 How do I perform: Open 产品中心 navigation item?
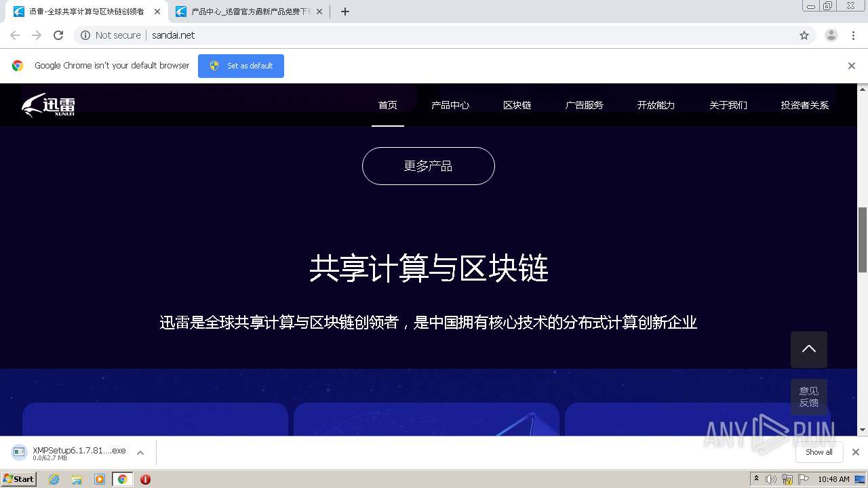450,105
